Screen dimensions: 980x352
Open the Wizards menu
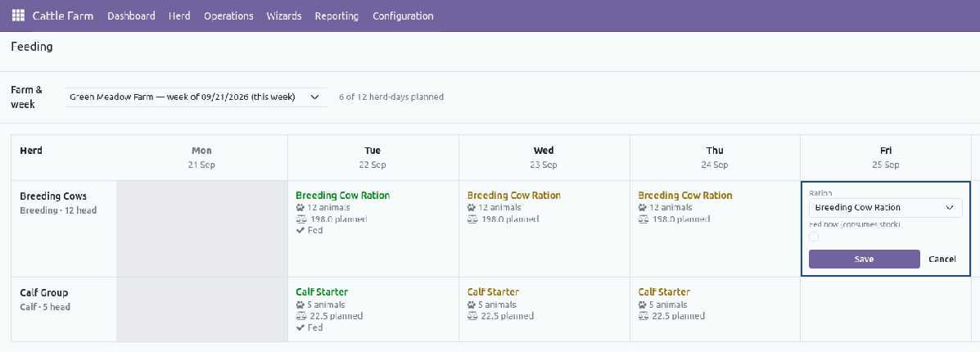284,16
